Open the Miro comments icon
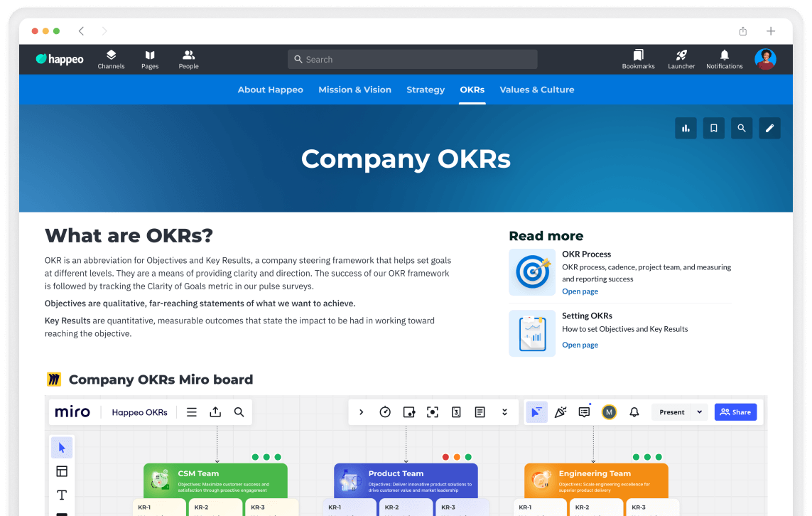Image resolution: width=812 pixels, height=516 pixels. pyautogui.click(x=584, y=412)
